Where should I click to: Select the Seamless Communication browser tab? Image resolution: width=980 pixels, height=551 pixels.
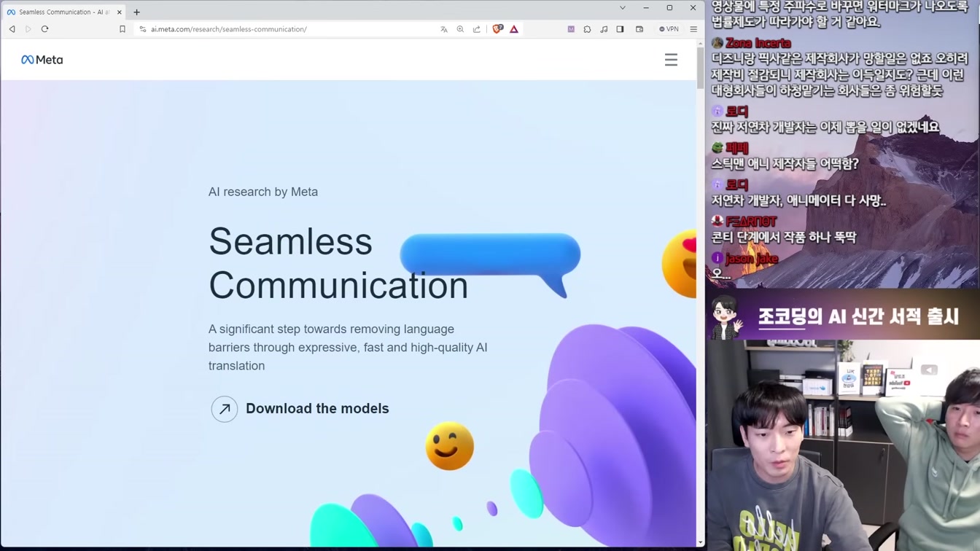tap(63, 12)
